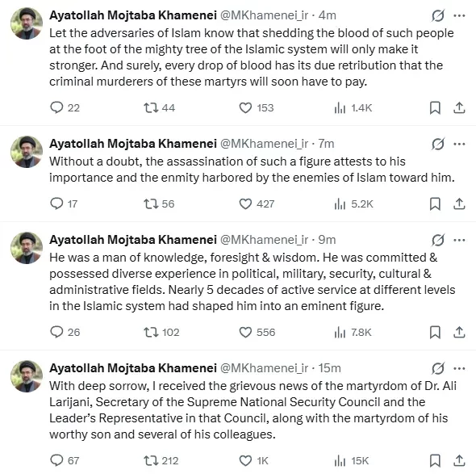Screen dimensions: 476x474
Task: Open Grok explain icon on 7m tweet
Action: (x=438, y=144)
